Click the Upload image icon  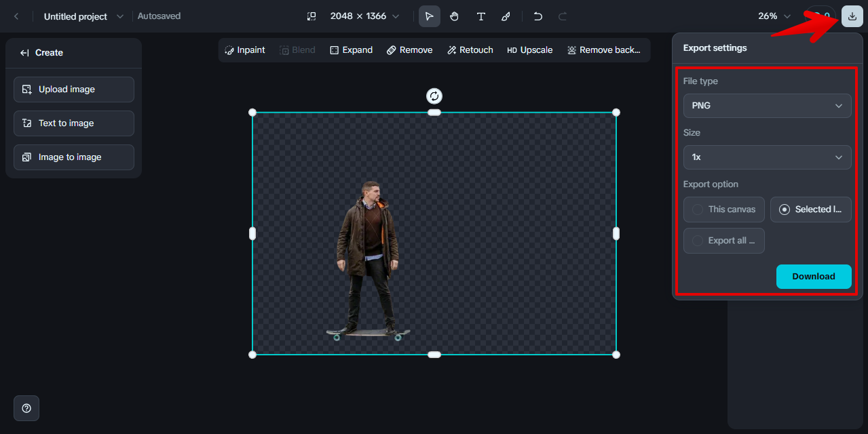coord(27,90)
